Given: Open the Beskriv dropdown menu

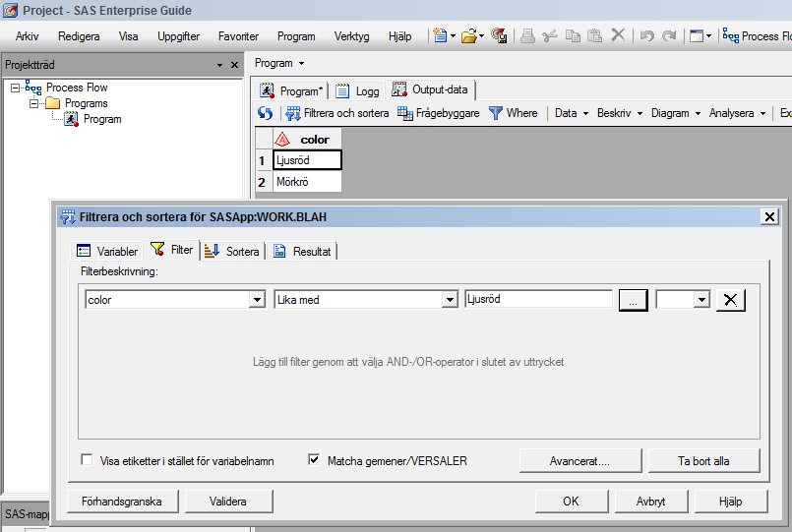Looking at the screenshot, I should tap(620, 113).
